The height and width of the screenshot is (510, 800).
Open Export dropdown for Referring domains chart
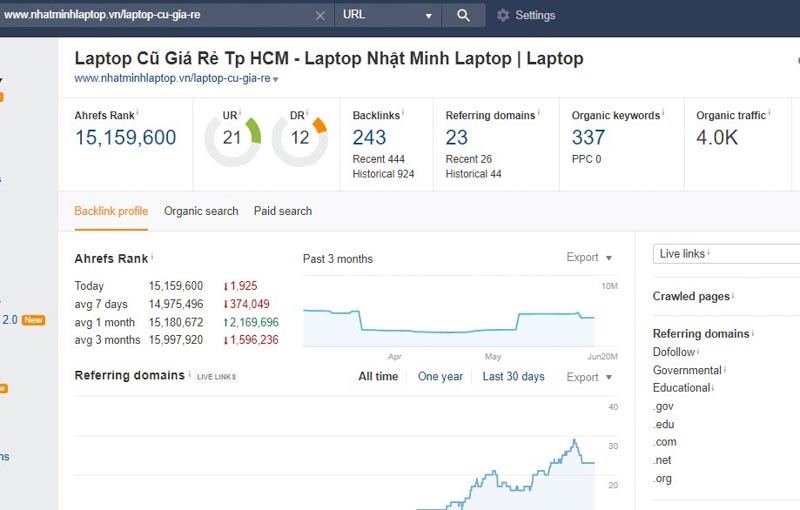pos(589,377)
